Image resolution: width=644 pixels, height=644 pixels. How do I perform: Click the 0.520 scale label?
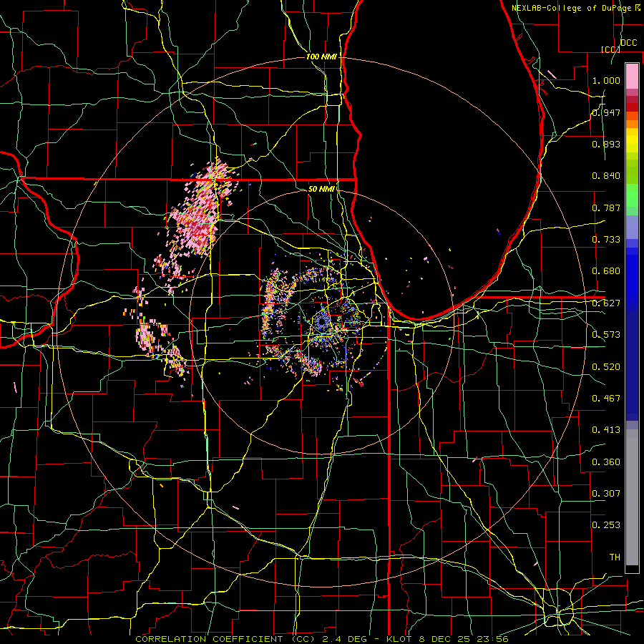606,367
